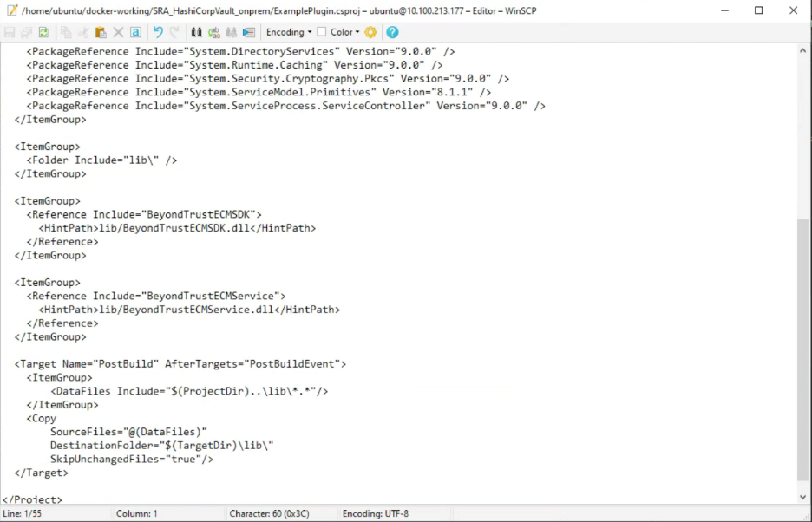Click the closing </Project> line
The image size is (812, 522).
32,499
